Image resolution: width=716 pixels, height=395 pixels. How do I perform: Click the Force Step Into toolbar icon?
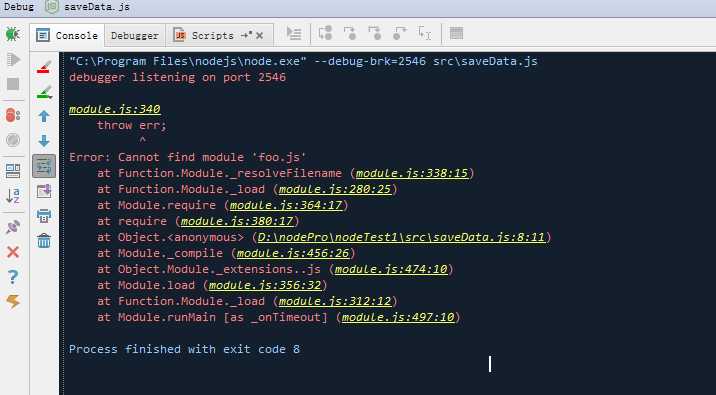375,33
